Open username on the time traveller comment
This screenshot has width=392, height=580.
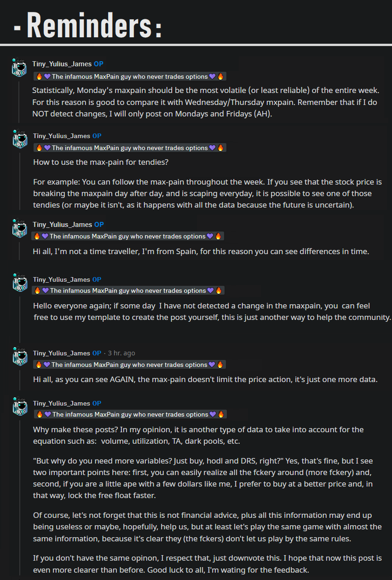62,225
